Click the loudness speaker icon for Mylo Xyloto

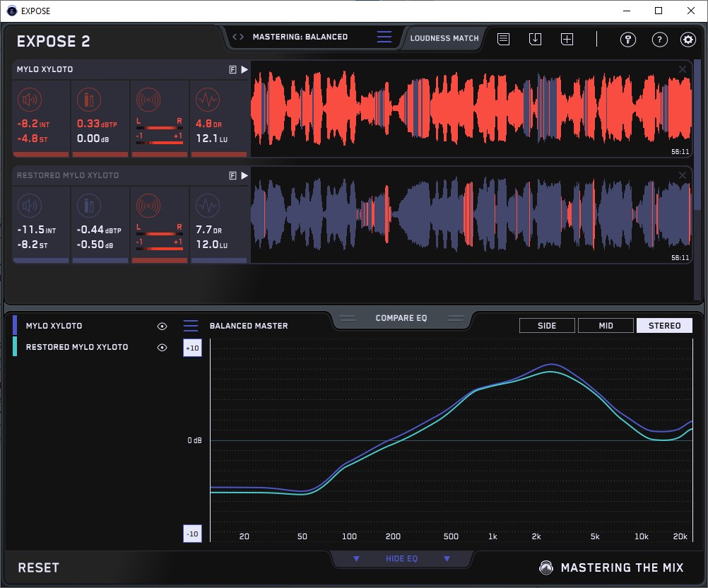coord(30,100)
